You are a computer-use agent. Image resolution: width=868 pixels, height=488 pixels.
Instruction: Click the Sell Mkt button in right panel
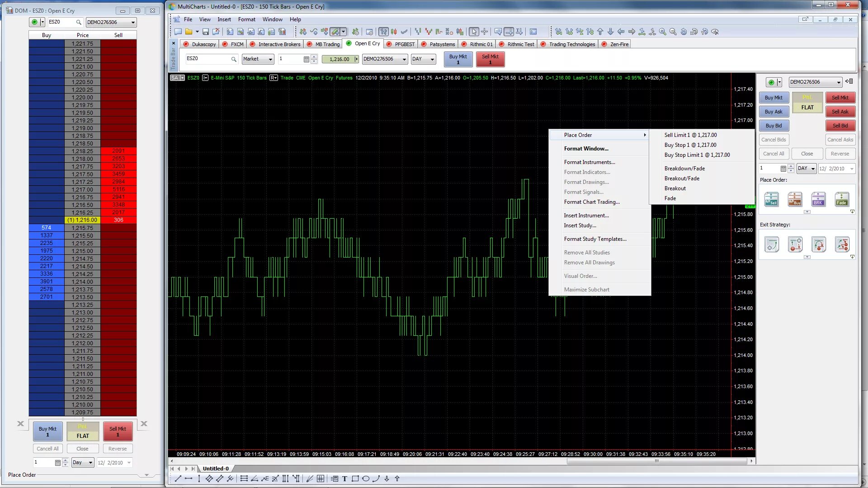[x=840, y=97]
